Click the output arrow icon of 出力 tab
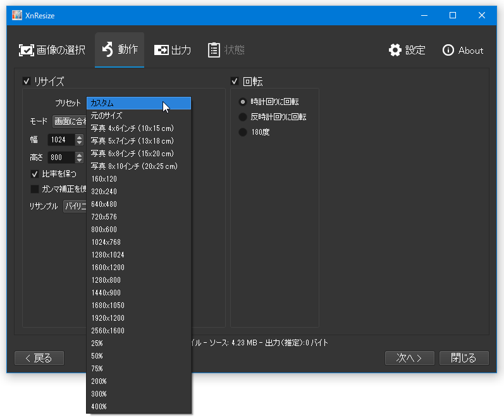This screenshot has height=420, width=504. click(x=161, y=50)
